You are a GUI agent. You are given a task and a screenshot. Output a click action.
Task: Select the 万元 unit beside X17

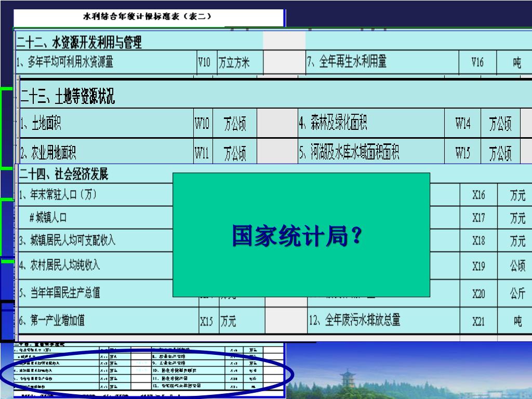518,218
